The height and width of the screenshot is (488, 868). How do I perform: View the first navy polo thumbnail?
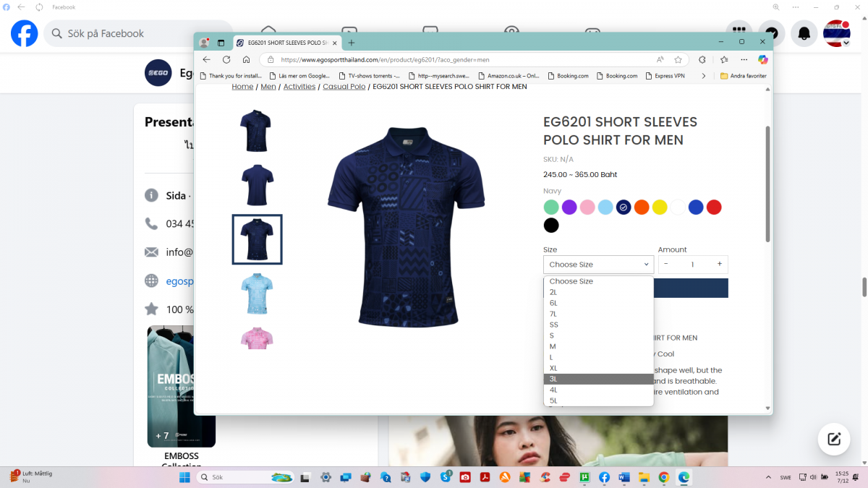point(255,131)
